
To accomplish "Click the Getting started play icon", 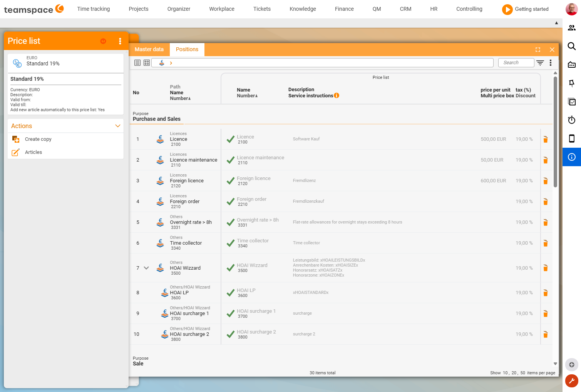I will [x=507, y=9].
